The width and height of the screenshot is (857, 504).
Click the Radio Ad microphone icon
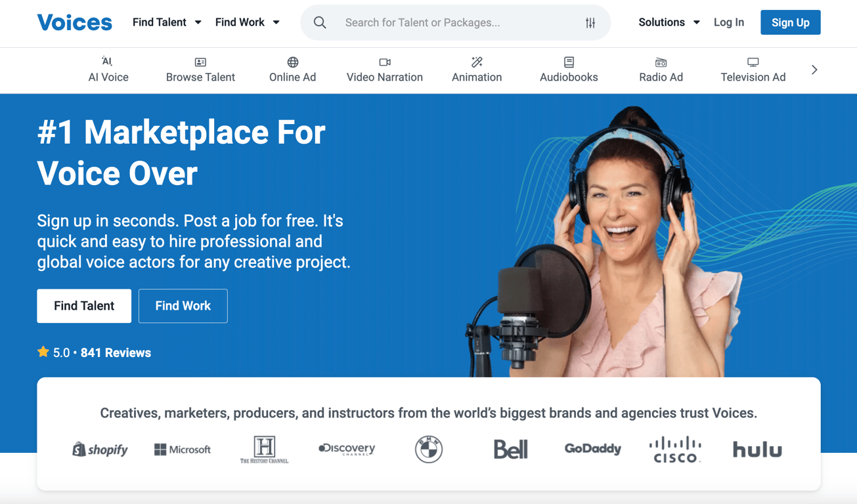[x=661, y=62]
